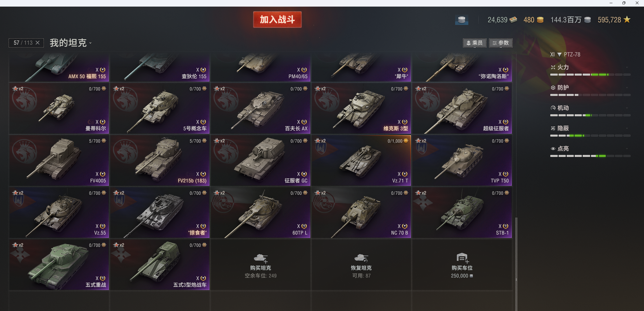
Task: Click the firepower crossed-guns icon
Action: pyautogui.click(x=553, y=67)
